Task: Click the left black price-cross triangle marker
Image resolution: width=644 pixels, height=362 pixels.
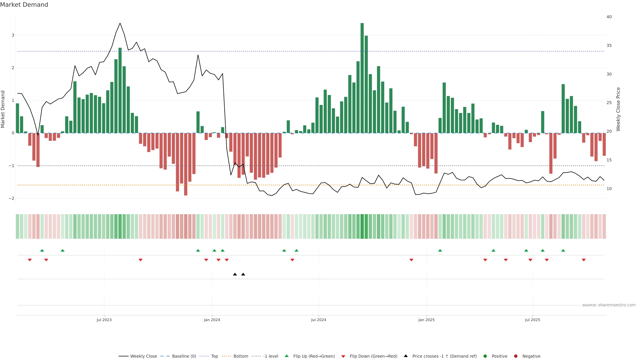Action: [235, 274]
